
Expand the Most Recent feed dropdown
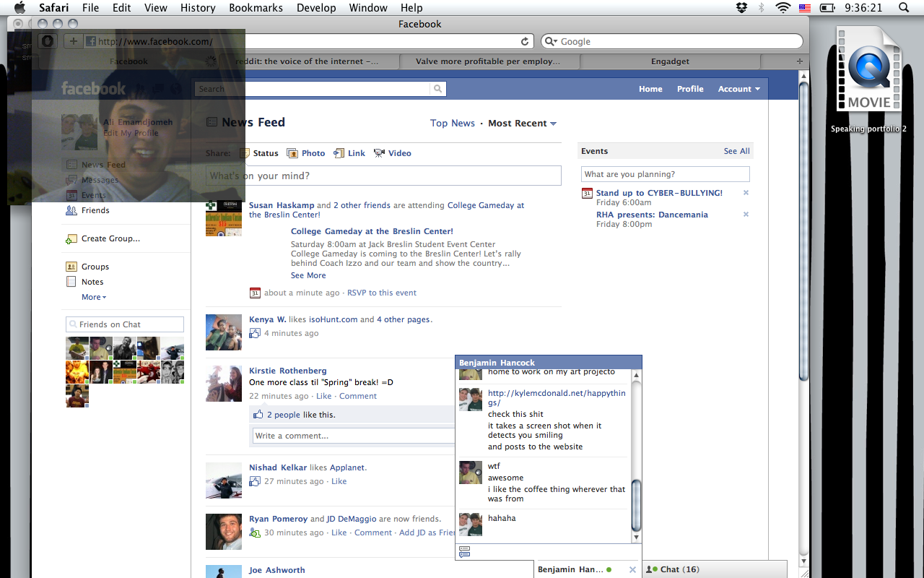522,124
